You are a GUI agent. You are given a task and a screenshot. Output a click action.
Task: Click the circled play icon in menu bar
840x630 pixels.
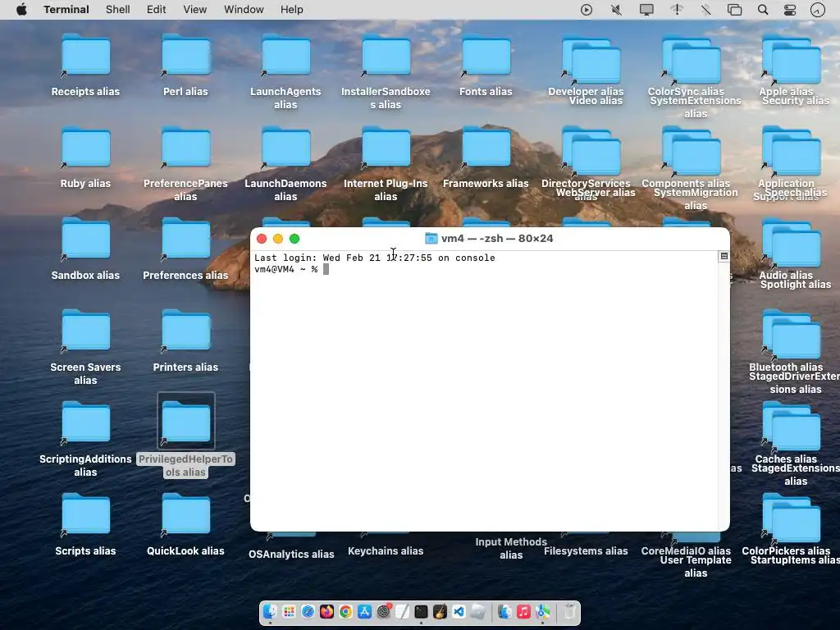(587, 10)
